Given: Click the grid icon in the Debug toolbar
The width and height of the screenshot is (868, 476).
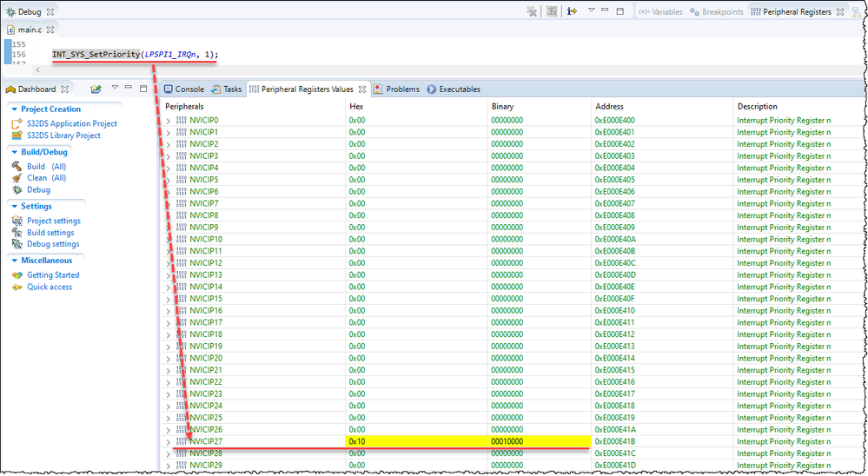Looking at the screenshot, I should 552,11.
